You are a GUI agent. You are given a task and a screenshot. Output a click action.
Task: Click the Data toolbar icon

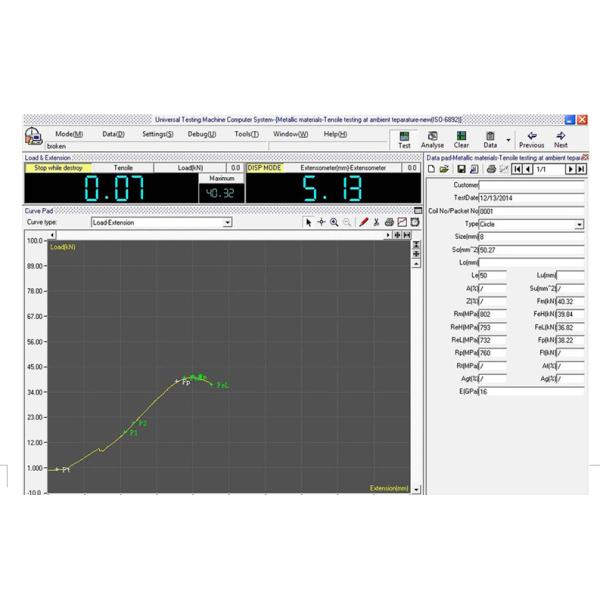pyautogui.click(x=490, y=140)
